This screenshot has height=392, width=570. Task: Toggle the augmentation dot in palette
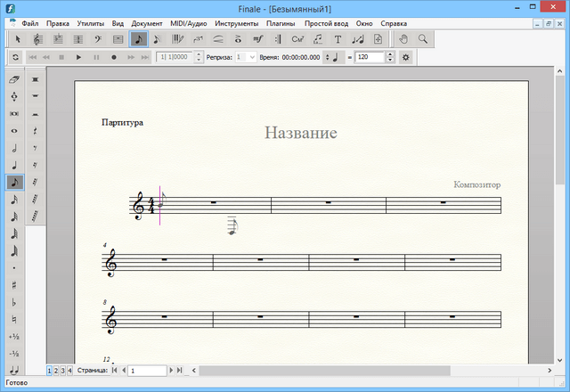point(15,267)
